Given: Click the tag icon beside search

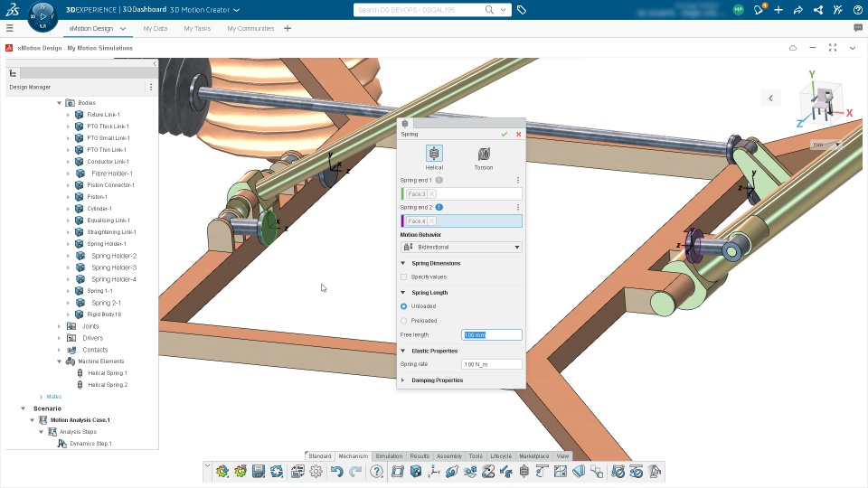Looking at the screenshot, I should (522, 10).
